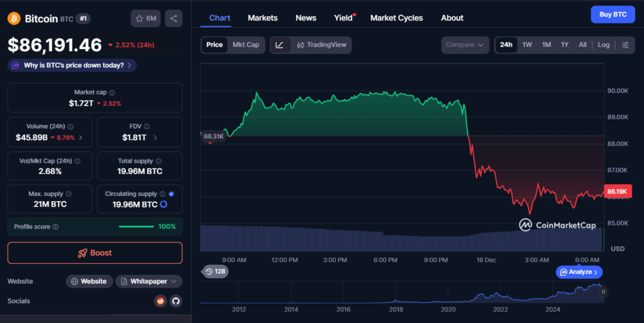Expand the Whitepaper dropdown
Screen dimensions: 644x323
(x=149, y=282)
